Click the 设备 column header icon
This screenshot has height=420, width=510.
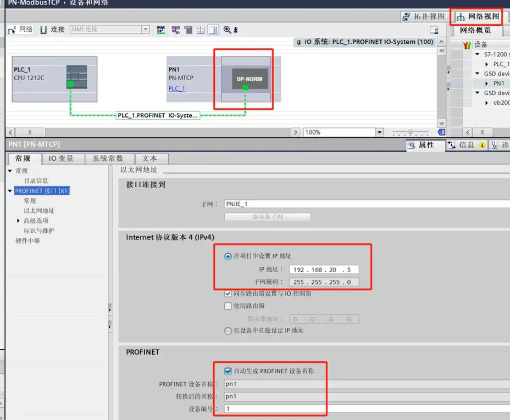point(467,45)
